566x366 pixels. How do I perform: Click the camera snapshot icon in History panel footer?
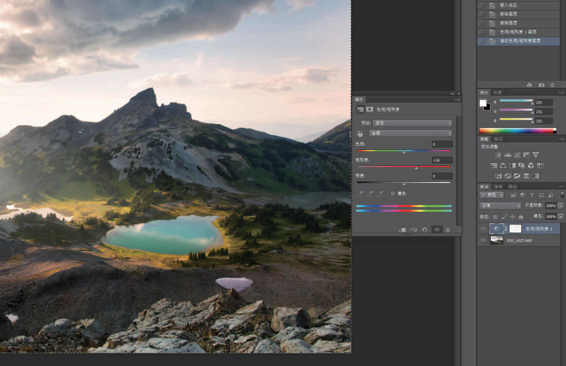(541, 84)
